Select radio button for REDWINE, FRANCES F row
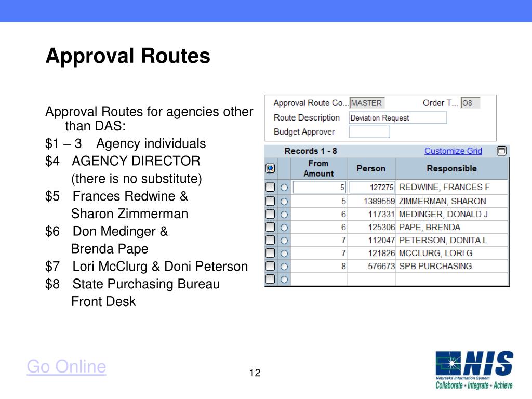This screenshot has width=532, height=399. pos(284,187)
